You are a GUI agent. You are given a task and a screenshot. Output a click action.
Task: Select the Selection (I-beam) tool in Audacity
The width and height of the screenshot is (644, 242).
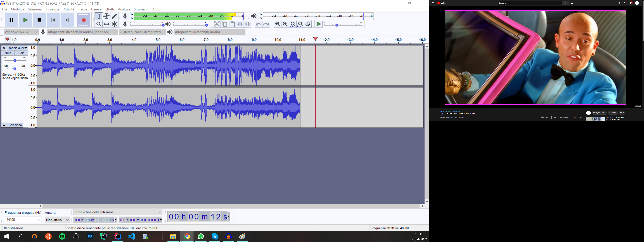99,16
